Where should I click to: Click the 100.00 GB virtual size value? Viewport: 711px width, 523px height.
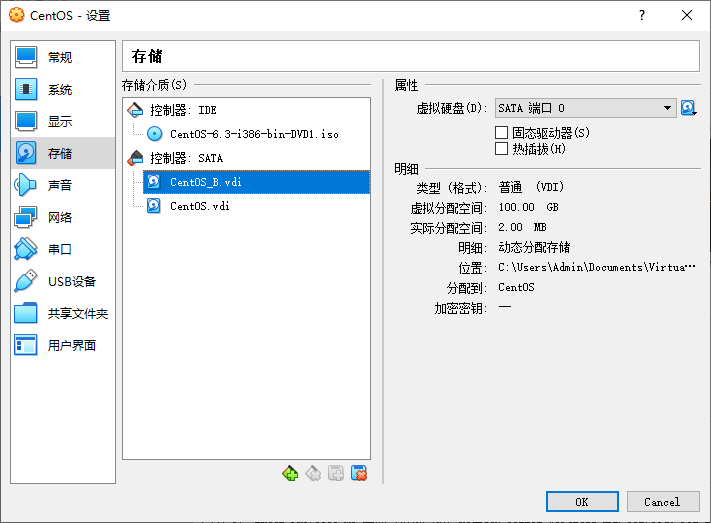tap(528, 207)
